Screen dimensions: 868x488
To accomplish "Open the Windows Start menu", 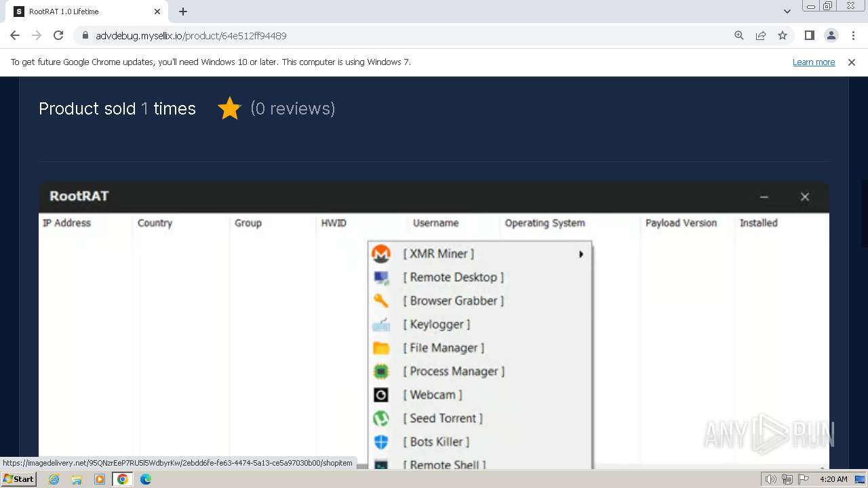I will point(18,479).
